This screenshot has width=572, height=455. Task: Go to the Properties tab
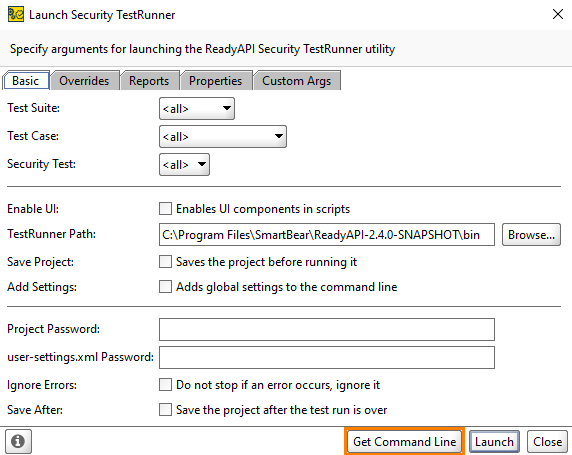pyautogui.click(x=216, y=81)
